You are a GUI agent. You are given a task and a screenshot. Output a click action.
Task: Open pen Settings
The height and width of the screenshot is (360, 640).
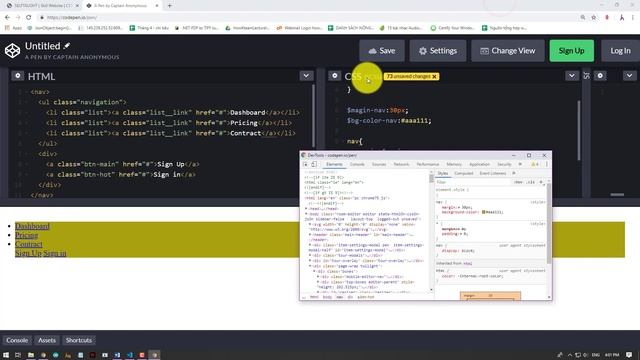click(x=438, y=51)
